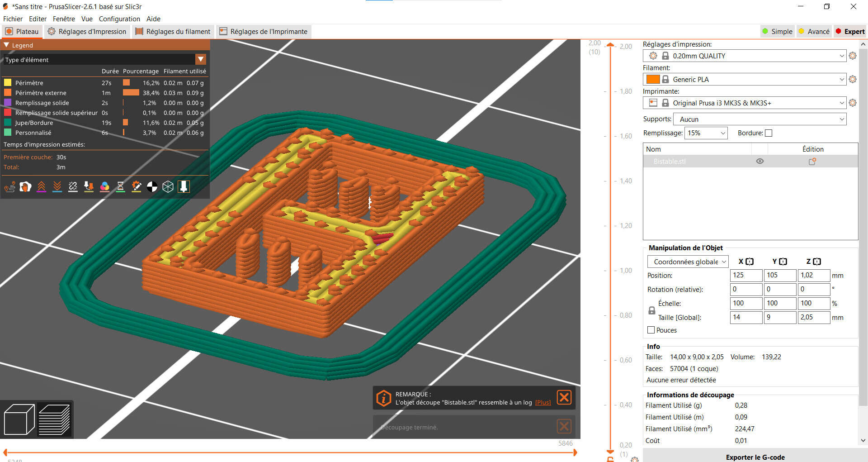868x462 pixels.
Task: Toggle color changes icon with colored circles
Action: (105, 186)
